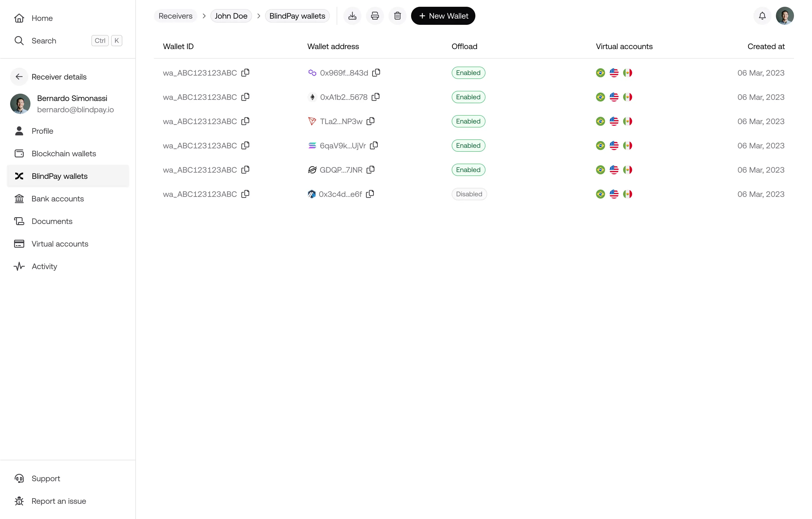Toggle offload for Solana wallet 6qaV9k...UjVr
This screenshot has width=812, height=519.
468,146
